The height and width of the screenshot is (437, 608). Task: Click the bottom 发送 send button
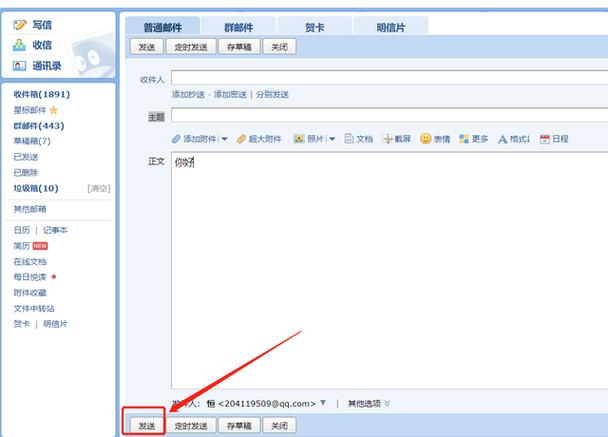pos(147,425)
